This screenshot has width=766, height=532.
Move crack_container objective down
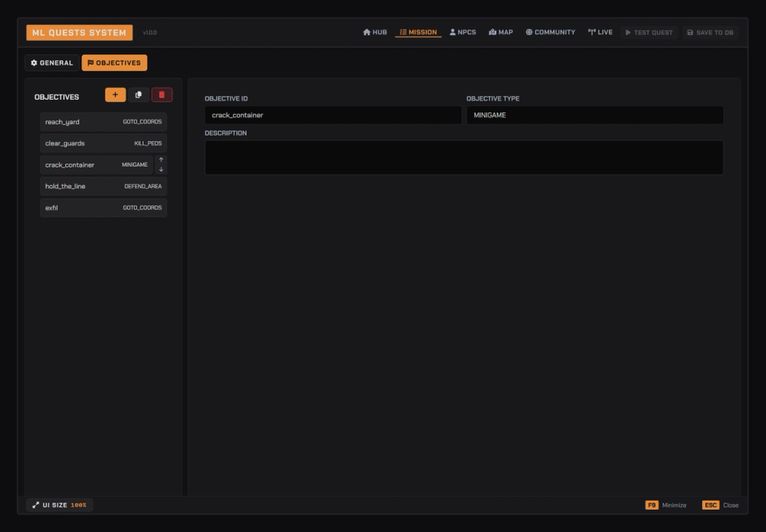[x=161, y=170]
